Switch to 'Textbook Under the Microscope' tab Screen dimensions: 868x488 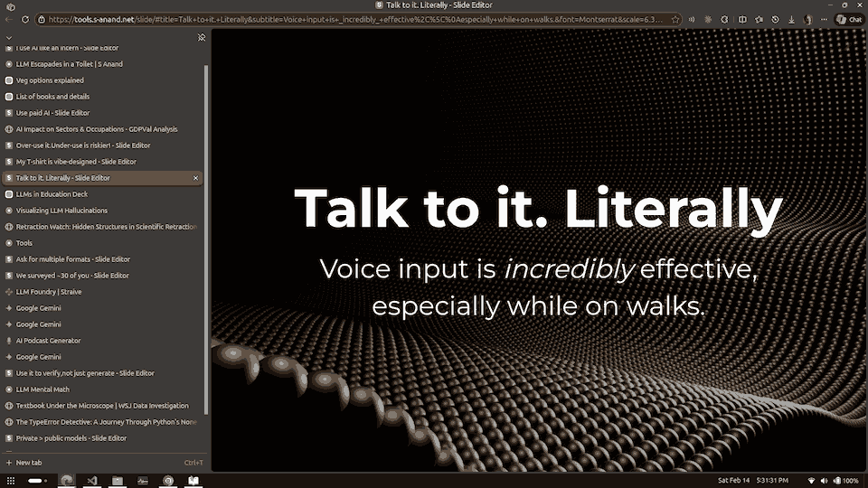pos(103,406)
